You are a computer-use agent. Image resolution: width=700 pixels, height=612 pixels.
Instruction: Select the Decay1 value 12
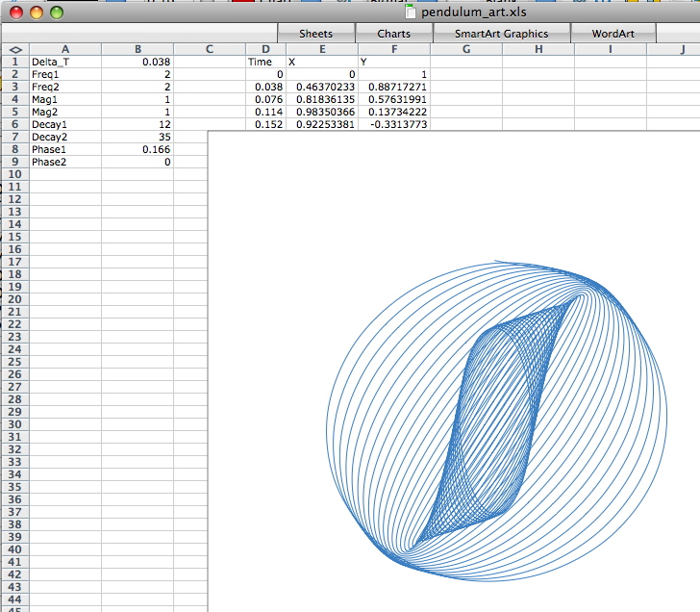[x=137, y=124]
